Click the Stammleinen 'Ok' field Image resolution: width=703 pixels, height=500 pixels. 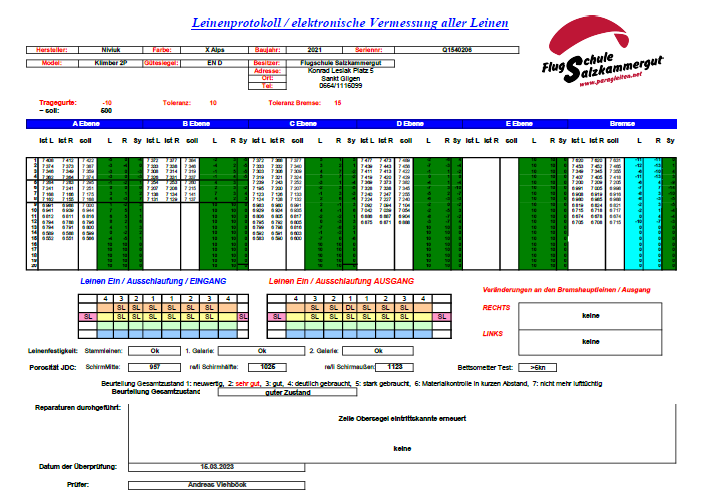[155, 351]
